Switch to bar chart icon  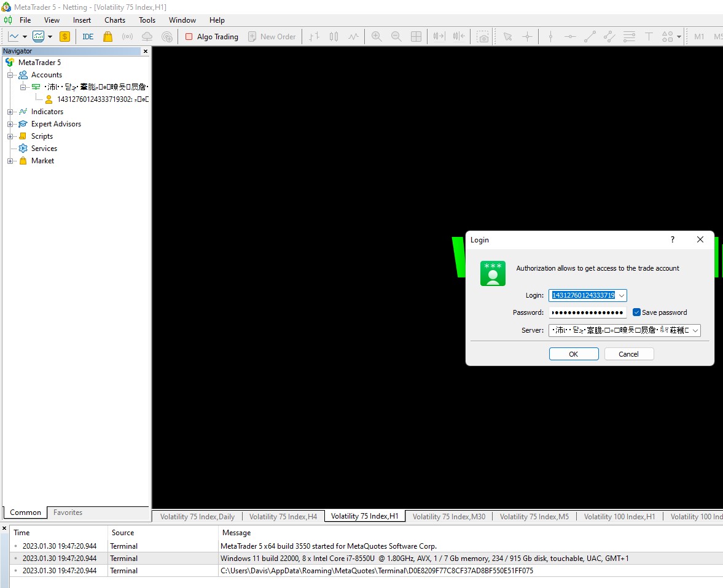click(314, 36)
